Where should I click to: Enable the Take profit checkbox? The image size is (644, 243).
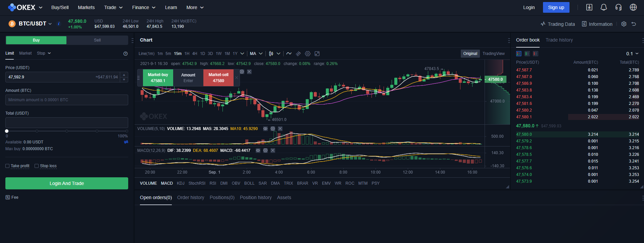[x=7, y=166]
